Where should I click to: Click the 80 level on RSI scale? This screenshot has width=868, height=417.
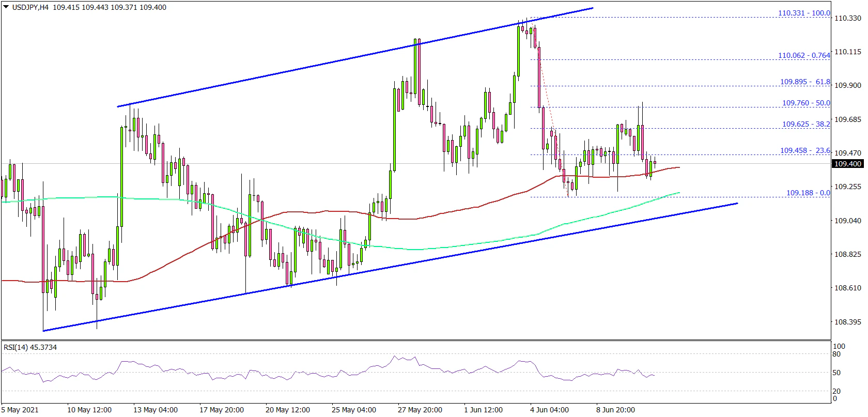click(x=836, y=354)
